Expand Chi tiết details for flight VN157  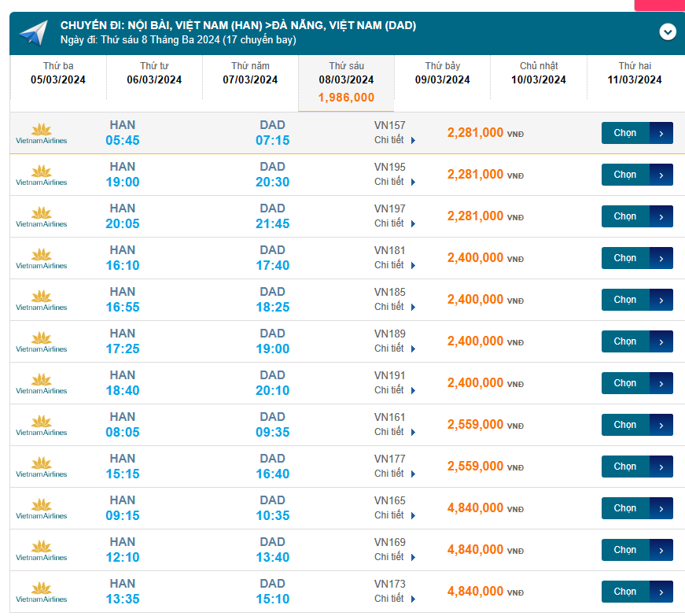coord(394,140)
